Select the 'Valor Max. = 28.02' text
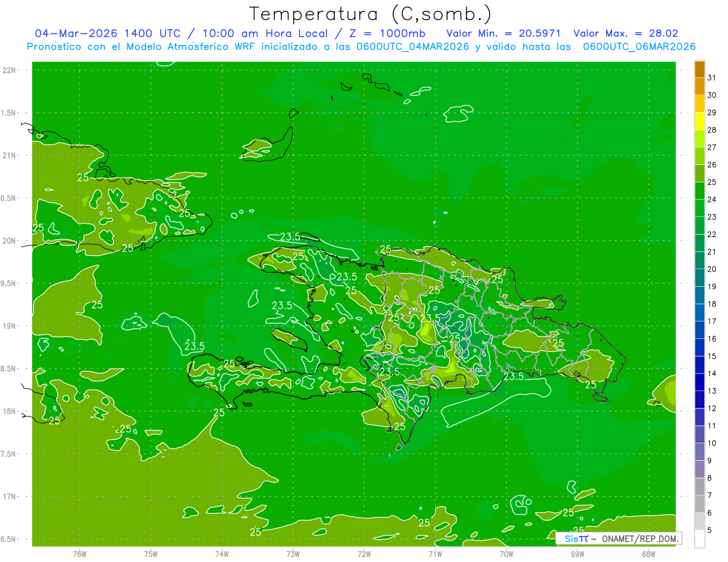 625,33
